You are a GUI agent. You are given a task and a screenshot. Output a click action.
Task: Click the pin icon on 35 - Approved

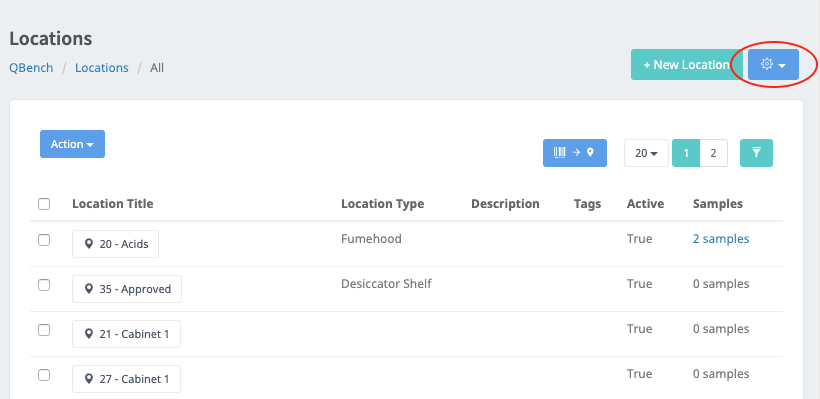(89, 289)
